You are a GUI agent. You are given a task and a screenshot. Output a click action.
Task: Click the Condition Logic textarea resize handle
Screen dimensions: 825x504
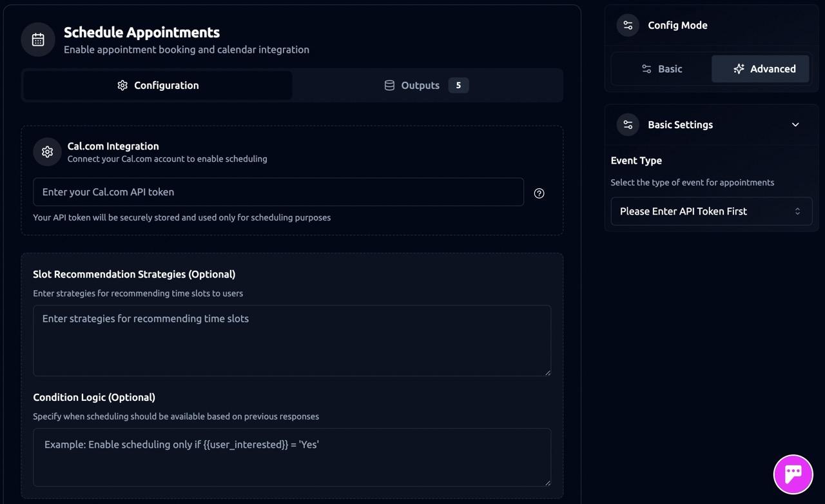[x=547, y=482]
